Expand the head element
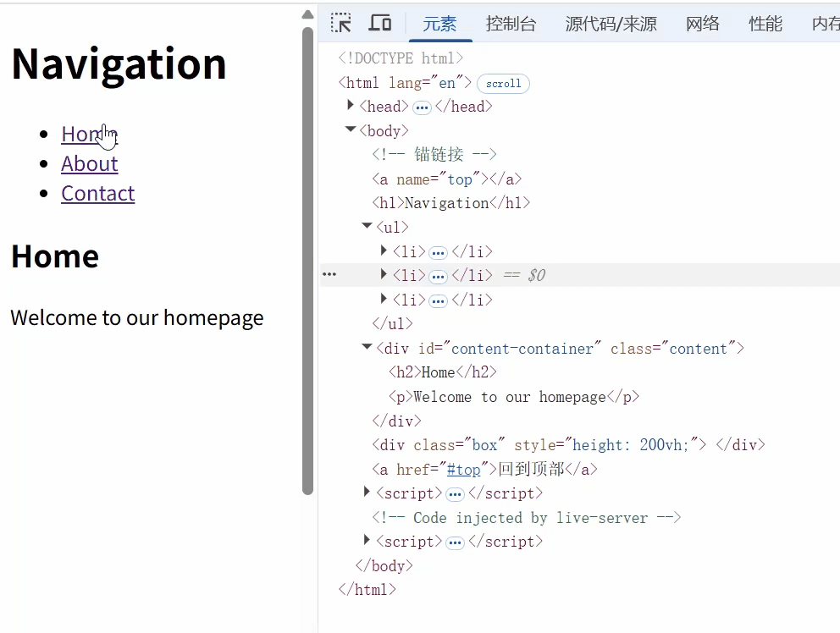The image size is (840, 633). (351, 105)
